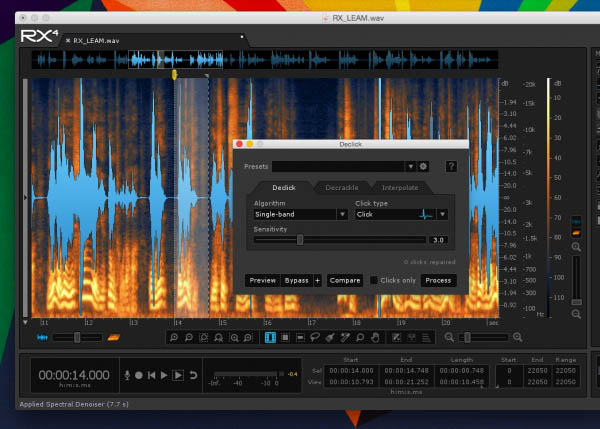The image size is (600, 429).
Task: Open the Declick presets settings gear
Action: (424, 167)
